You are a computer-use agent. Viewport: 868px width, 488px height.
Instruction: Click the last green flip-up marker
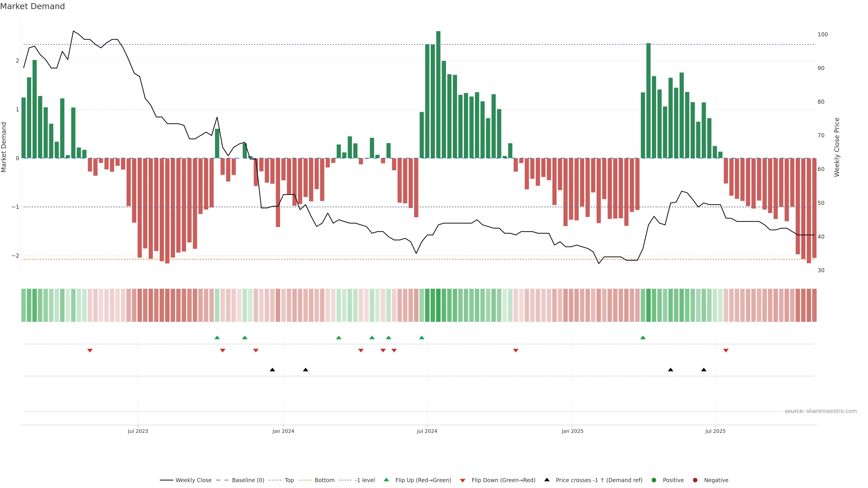click(x=643, y=338)
